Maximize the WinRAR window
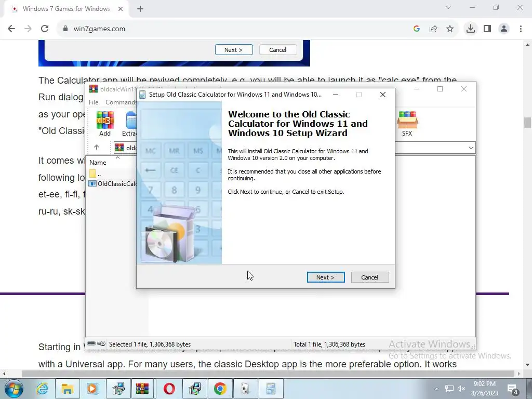 pos(440,89)
